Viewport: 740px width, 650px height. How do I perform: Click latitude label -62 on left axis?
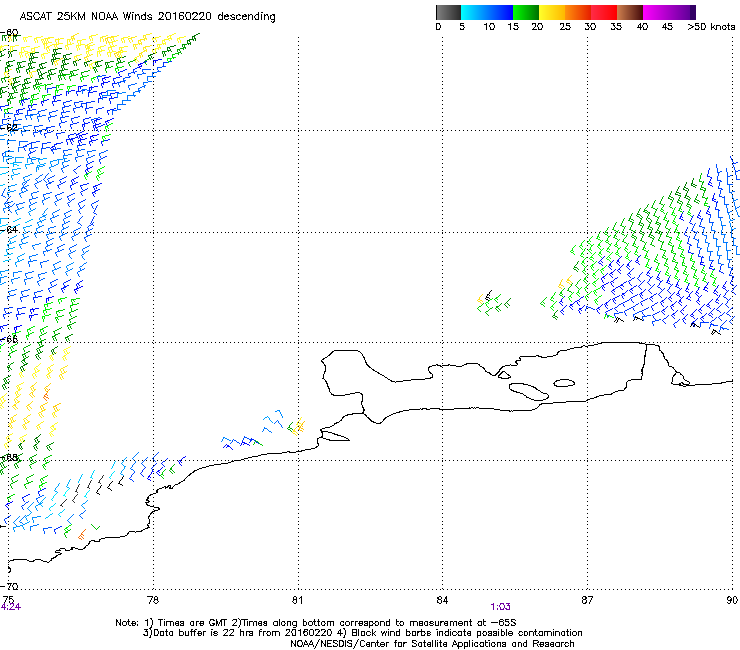click(9, 127)
